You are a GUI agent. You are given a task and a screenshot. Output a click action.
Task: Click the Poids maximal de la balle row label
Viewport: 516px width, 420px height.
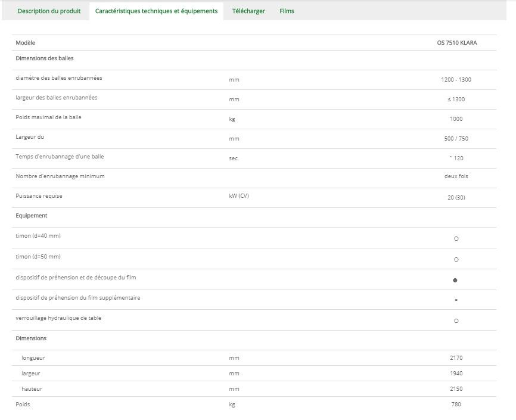pyautogui.click(x=49, y=117)
